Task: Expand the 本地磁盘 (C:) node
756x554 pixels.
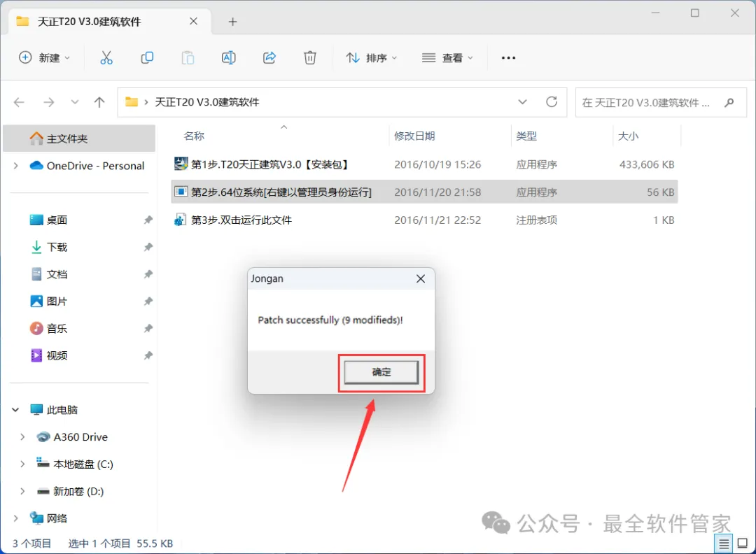Action: point(22,464)
